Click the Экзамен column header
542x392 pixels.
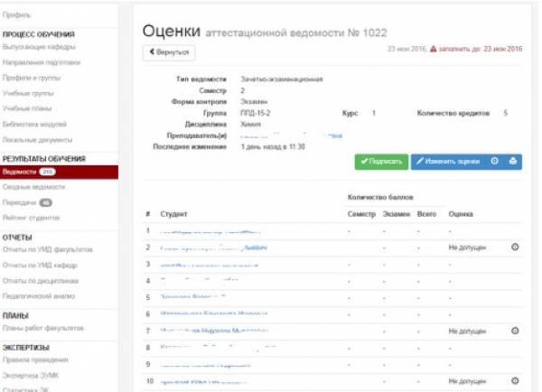click(397, 214)
